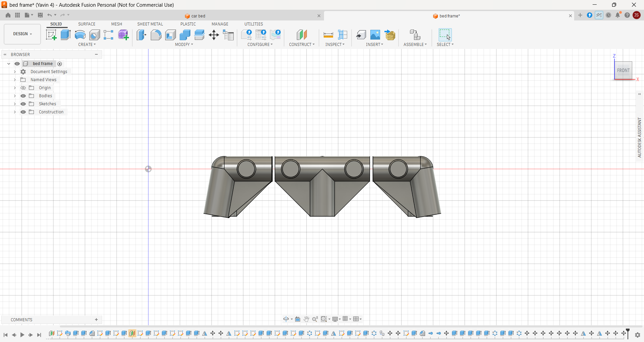Expand the Document Settings node
The width and height of the screenshot is (644, 342).
[x=15, y=72]
